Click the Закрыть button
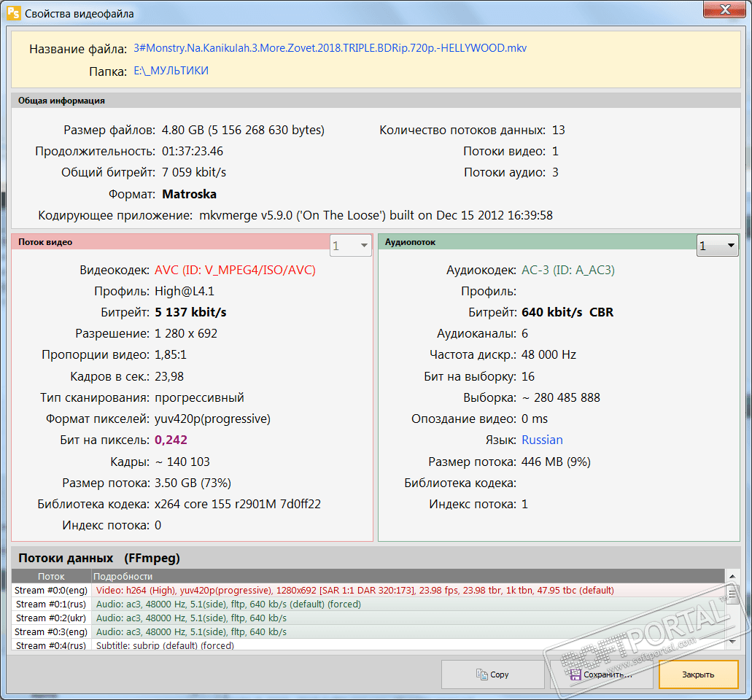Screen dimensions: 752x700 (x=698, y=674)
